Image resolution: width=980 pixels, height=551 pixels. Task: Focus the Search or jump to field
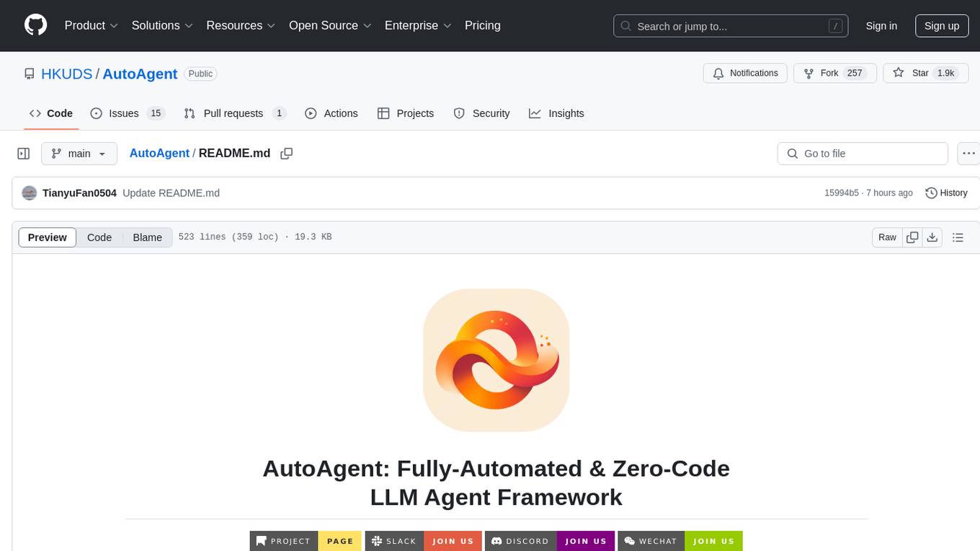[730, 26]
